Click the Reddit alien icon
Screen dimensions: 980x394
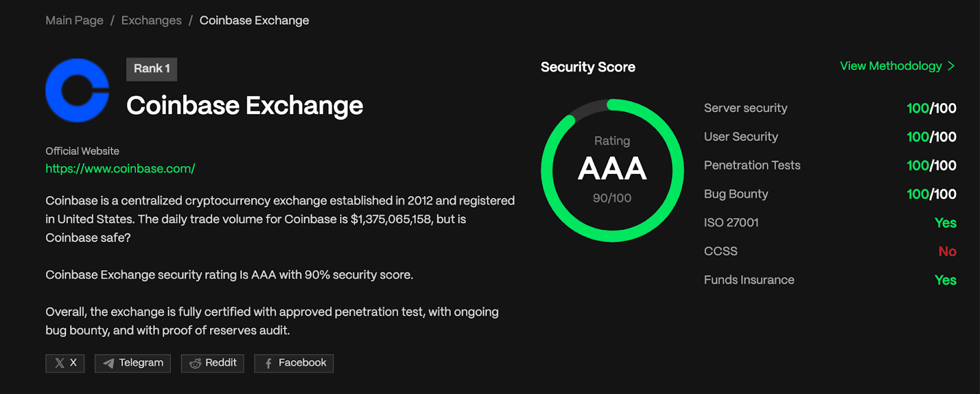[x=195, y=363]
